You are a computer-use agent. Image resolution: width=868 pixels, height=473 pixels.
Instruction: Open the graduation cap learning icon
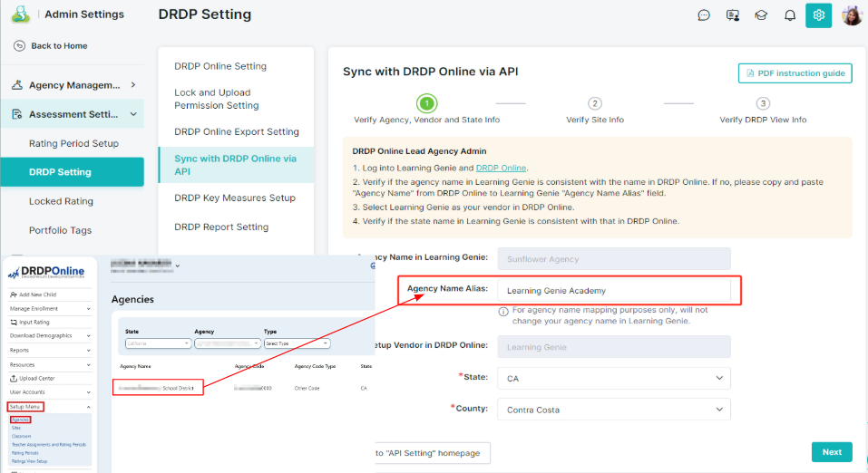pos(761,14)
